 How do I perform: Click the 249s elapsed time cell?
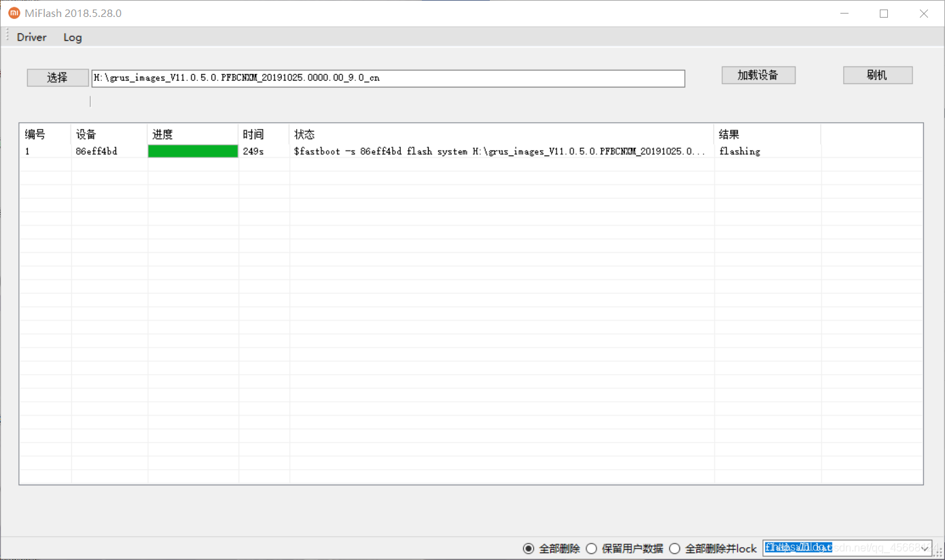253,151
